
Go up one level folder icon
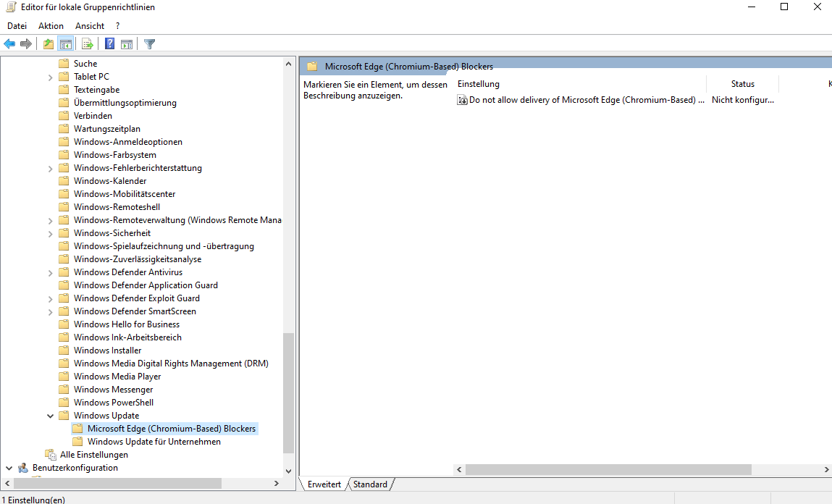[49, 44]
